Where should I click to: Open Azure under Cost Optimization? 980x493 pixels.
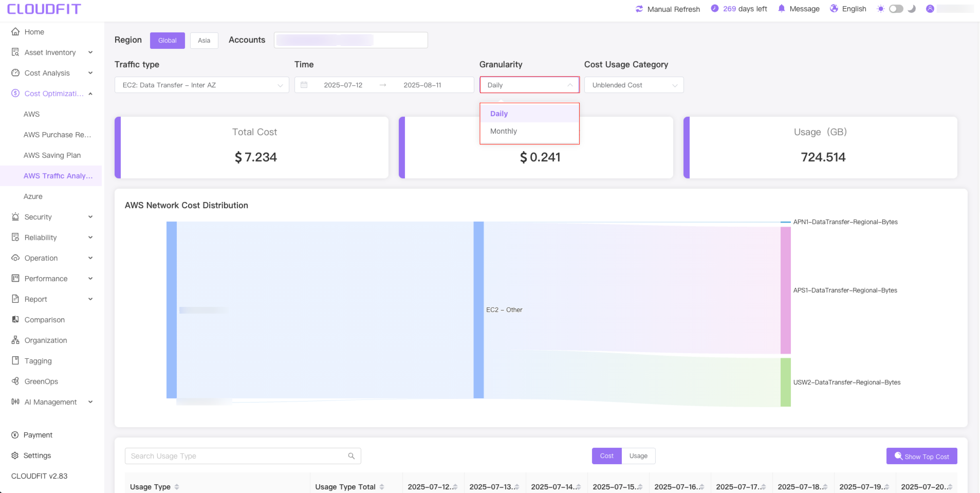point(33,196)
